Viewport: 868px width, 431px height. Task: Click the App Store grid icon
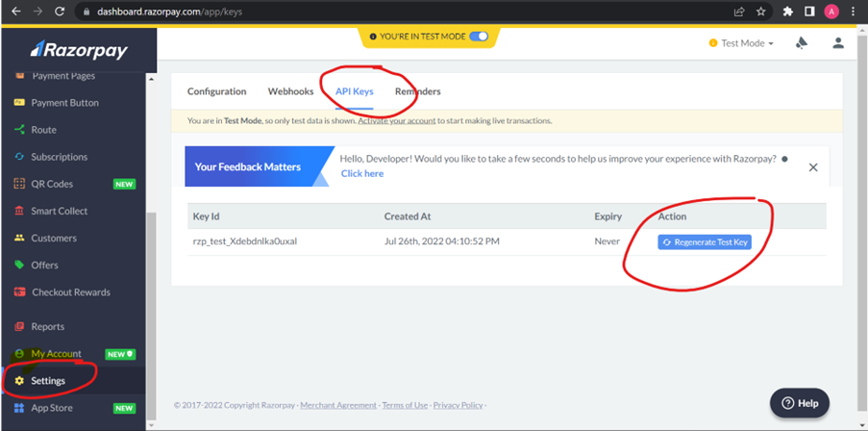coord(19,408)
